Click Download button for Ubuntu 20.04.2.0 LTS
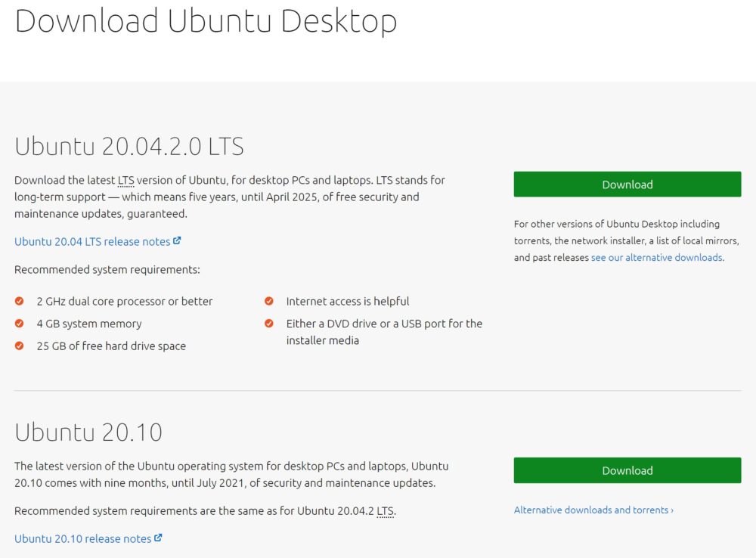This screenshot has height=558, width=756. coord(627,184)
